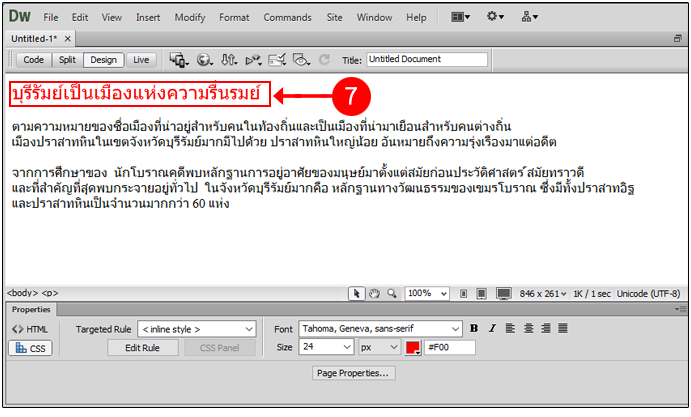Click the red text color swatch
The width and height of the screenshot is (691, 417).
tap(412, 348)
